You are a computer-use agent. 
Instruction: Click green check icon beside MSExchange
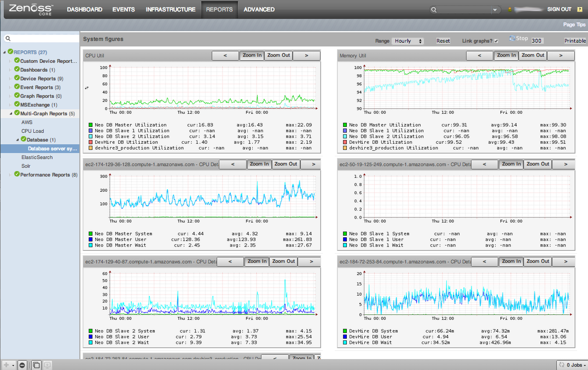pyautogui.click(x=17, y=104)
